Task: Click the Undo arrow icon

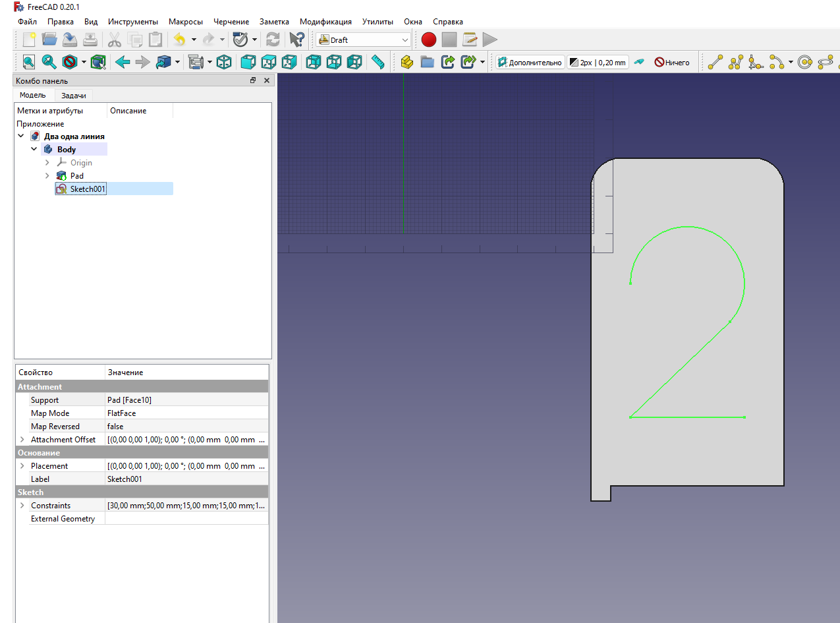Action: (179, 40)
